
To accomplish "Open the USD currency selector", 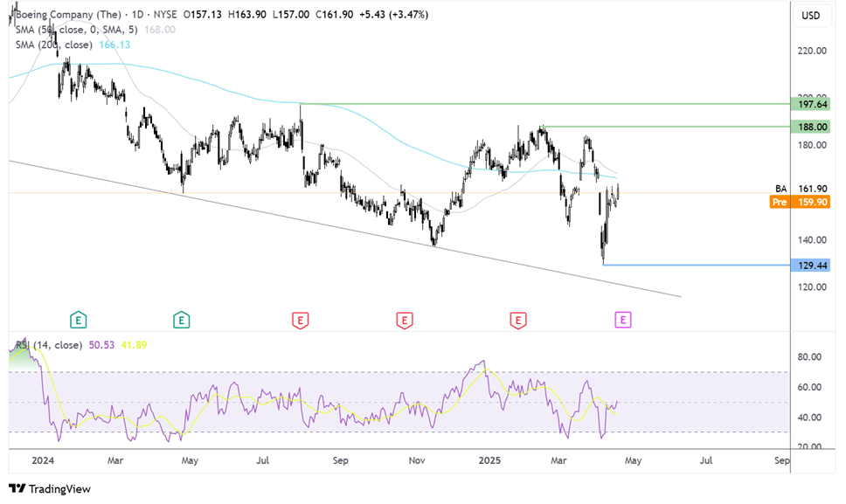I will [x=810, y=16].
